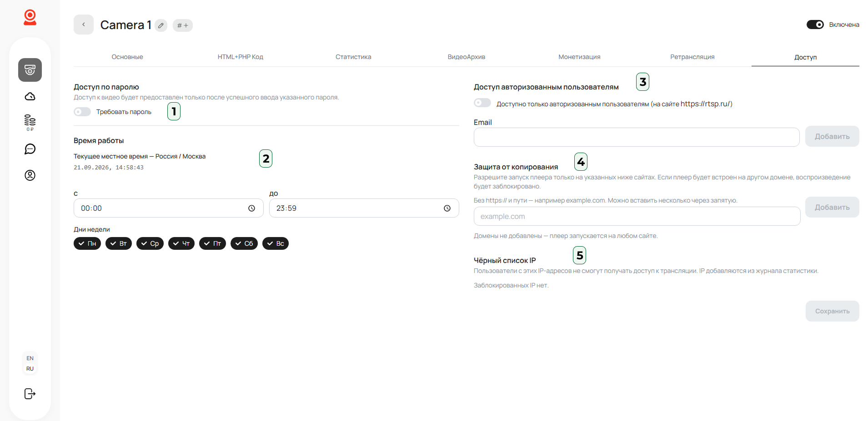Open the cloud storage sidebar icon
The width and height of the screenshot is (868, 421).
30,96
